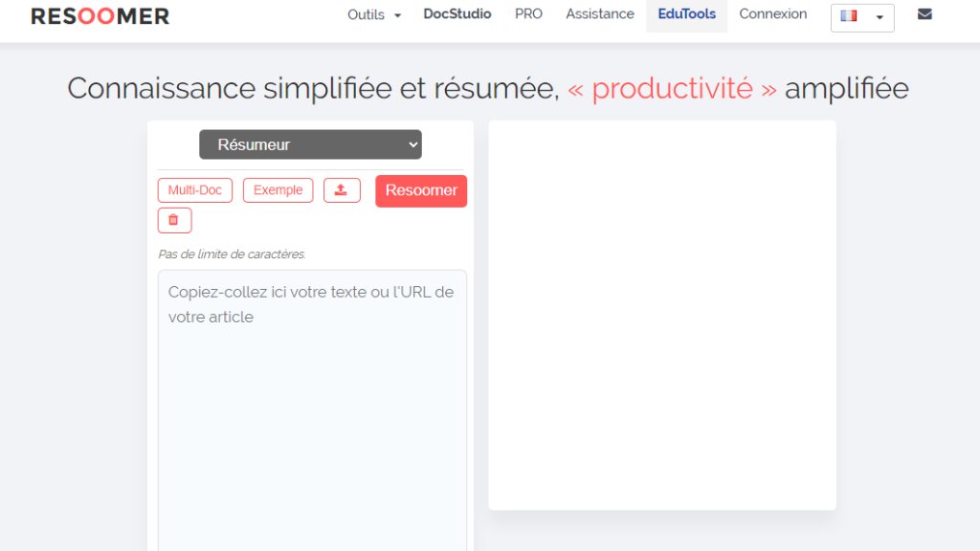Open the DocStudio menu item
980x551 pixels.
pos(457,14)
